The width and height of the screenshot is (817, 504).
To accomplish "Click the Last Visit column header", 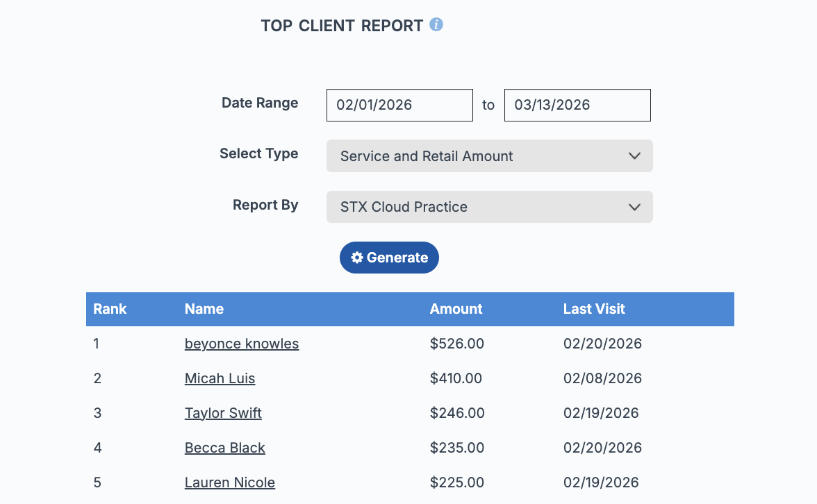I will [594, 309].
